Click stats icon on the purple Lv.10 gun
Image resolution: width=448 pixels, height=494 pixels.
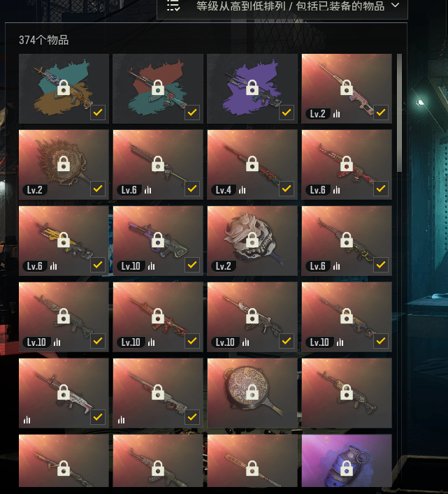click(x=151, y=266)
